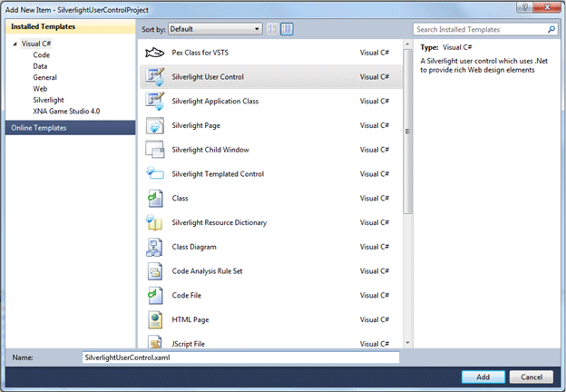
Task: Switch to medium icons view
Action: (x=287, y=29)
